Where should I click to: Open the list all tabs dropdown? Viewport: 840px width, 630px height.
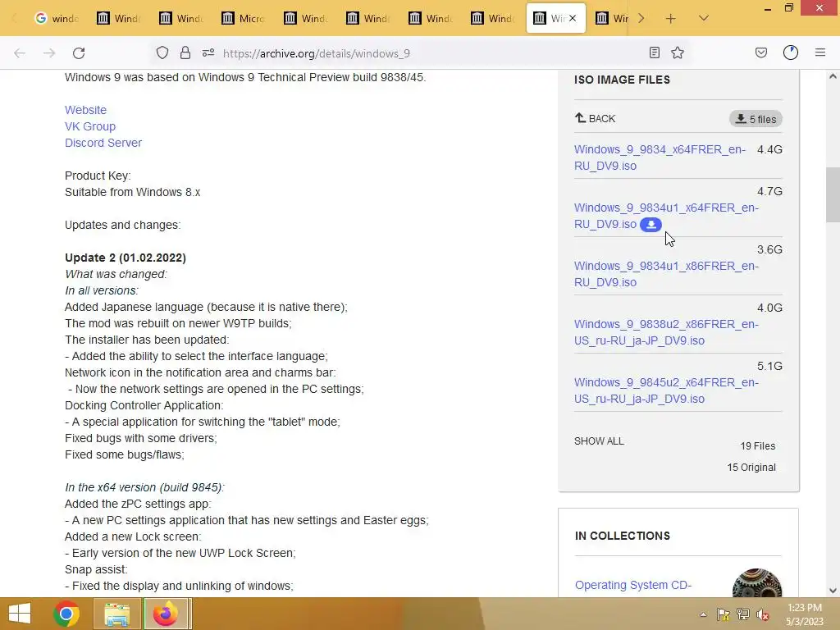pyautogui.click(x=704, y=18)
